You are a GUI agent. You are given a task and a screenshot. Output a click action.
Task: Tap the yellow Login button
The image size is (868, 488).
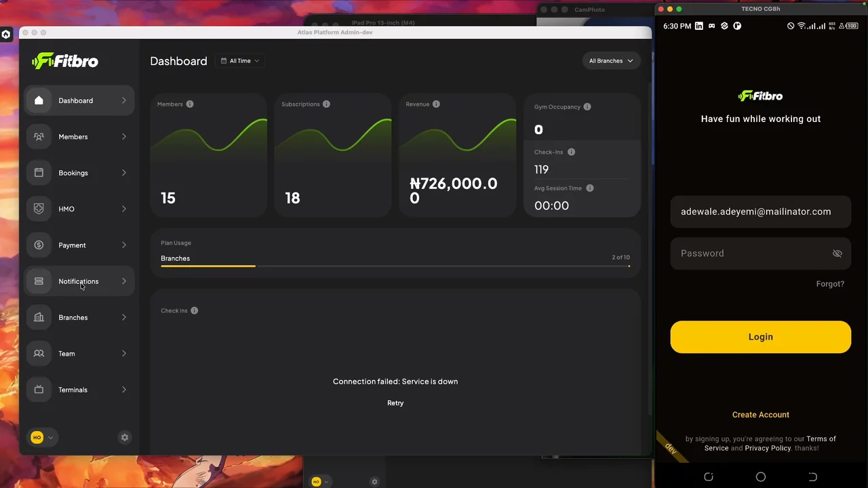coord(761,337)
